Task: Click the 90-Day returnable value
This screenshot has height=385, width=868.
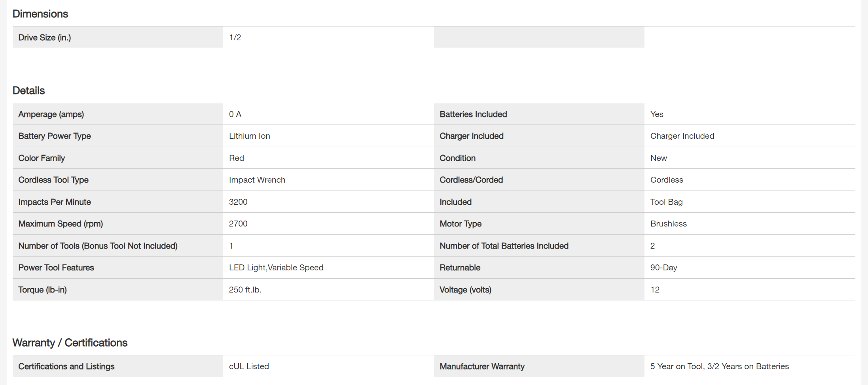Action: pos(664,268)
